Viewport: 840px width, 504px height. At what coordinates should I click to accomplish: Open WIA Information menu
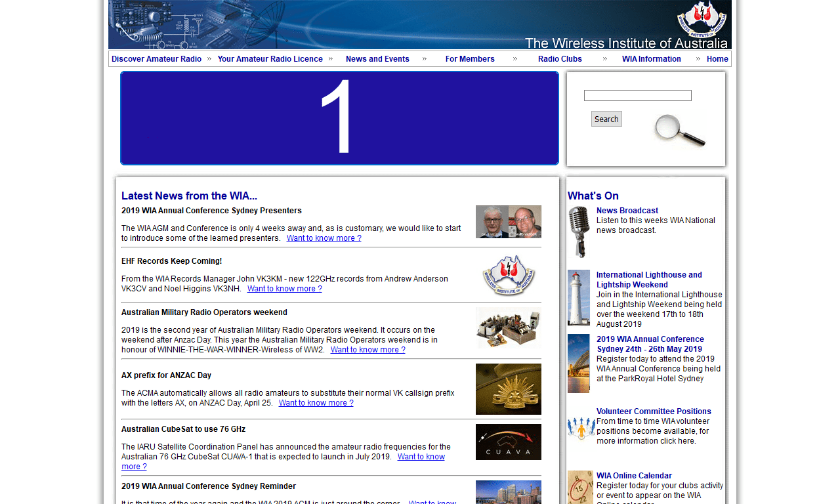[652, 59]
